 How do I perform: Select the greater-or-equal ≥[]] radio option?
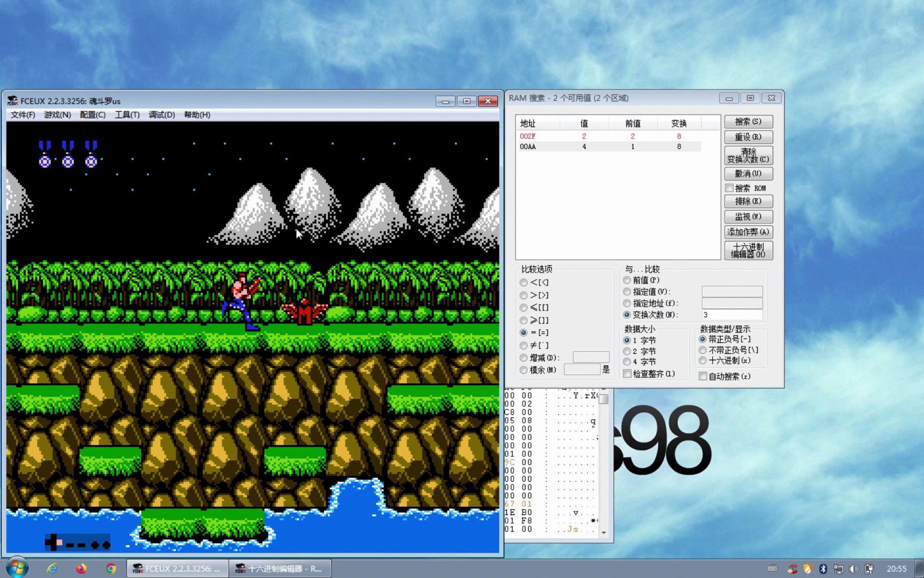pos(523,321)
